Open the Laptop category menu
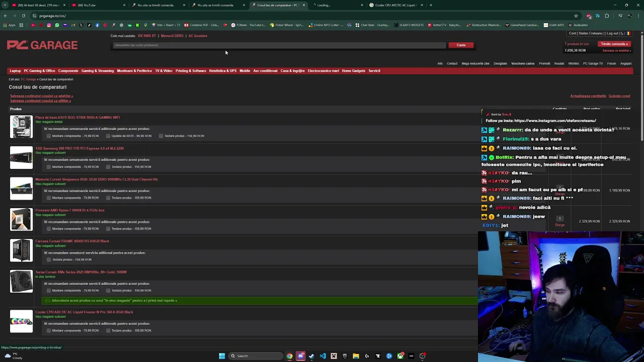644x362 pixels. [x=15, y=71]
